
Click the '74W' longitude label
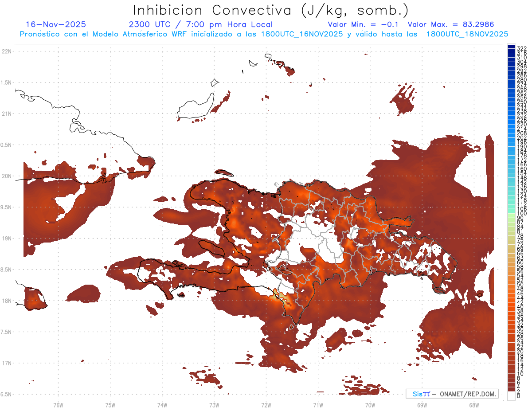tap(162, 405)
